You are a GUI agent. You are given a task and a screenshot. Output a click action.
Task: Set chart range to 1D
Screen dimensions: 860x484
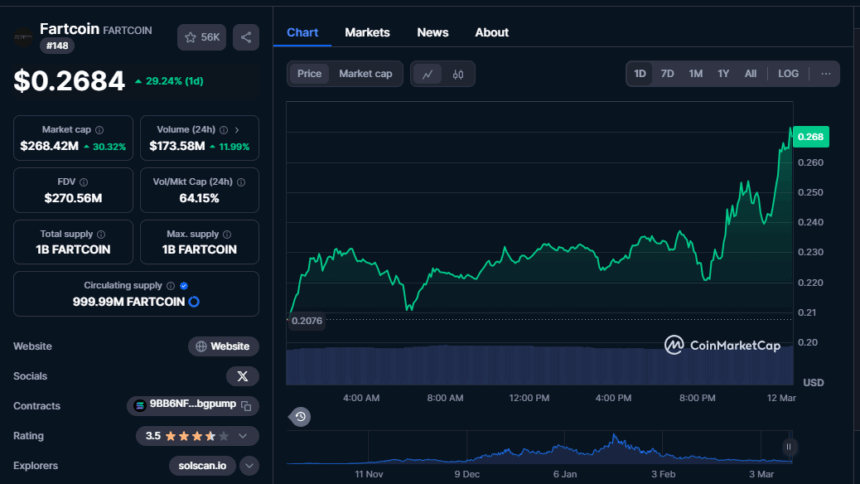click(640, 74)
